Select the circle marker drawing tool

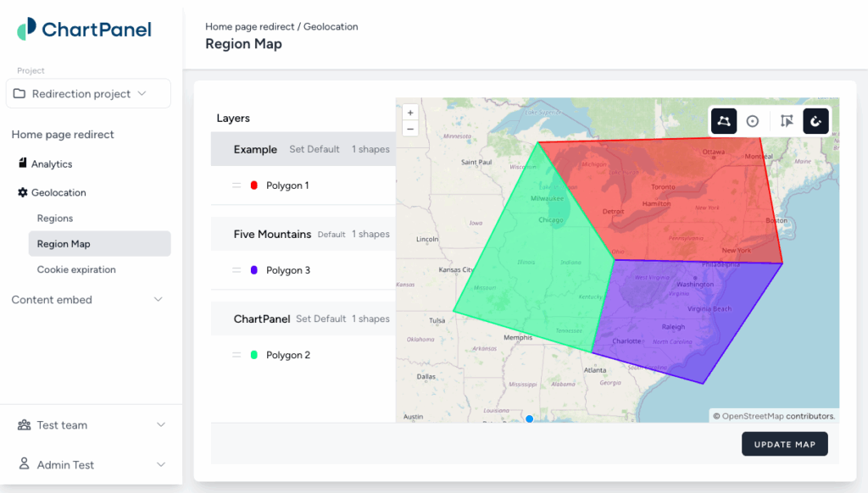753,121
